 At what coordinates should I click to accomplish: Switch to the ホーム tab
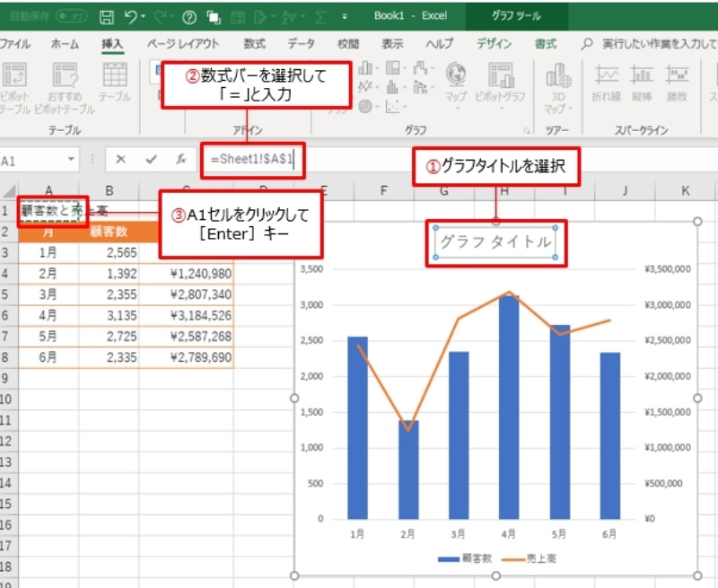(x=65, y=43)
